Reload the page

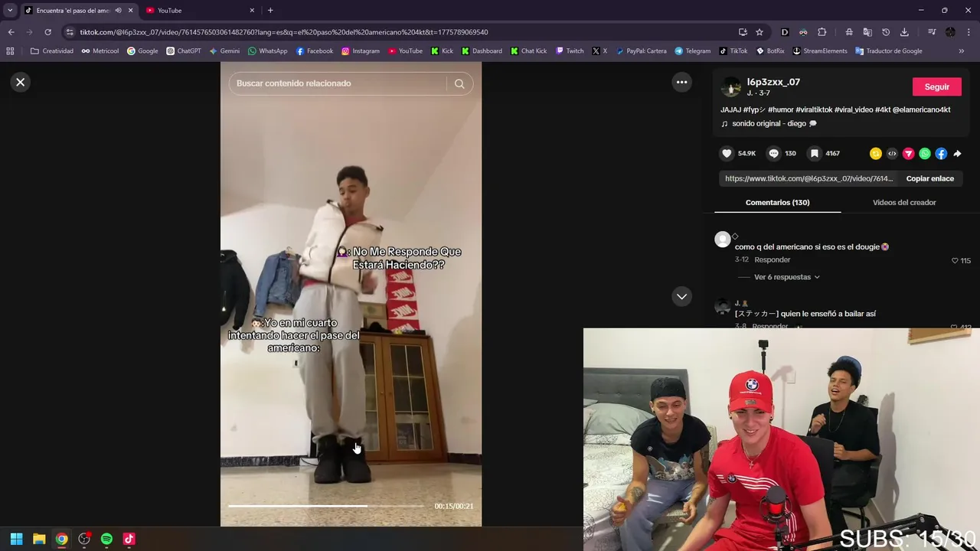[x=47, y=32]
